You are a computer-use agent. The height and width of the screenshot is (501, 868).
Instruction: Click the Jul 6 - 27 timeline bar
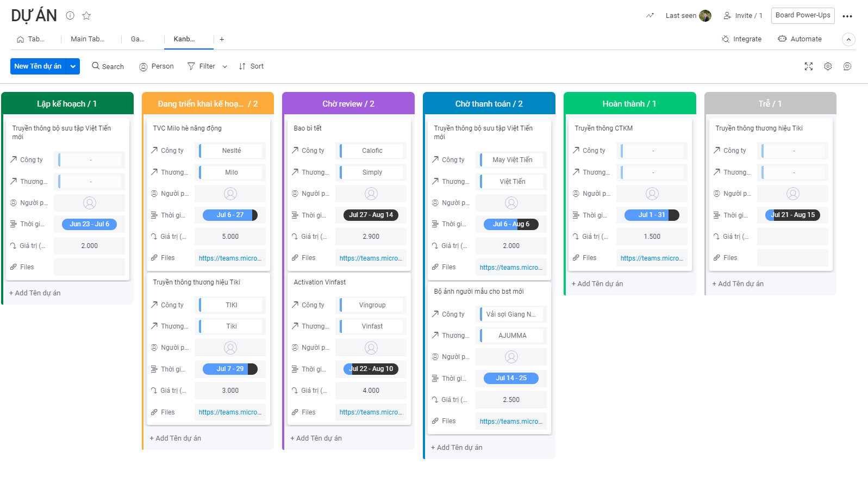[230, 215]
